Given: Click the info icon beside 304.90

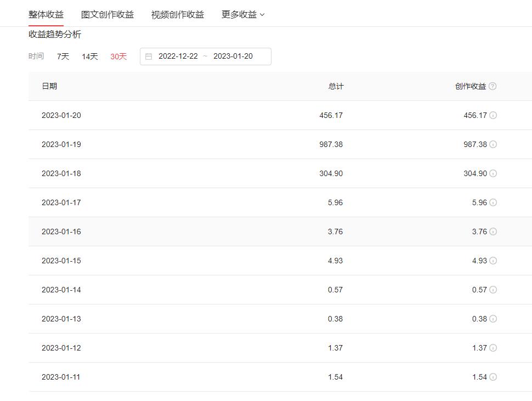Looking at the screenshot, I should [493, 173].
